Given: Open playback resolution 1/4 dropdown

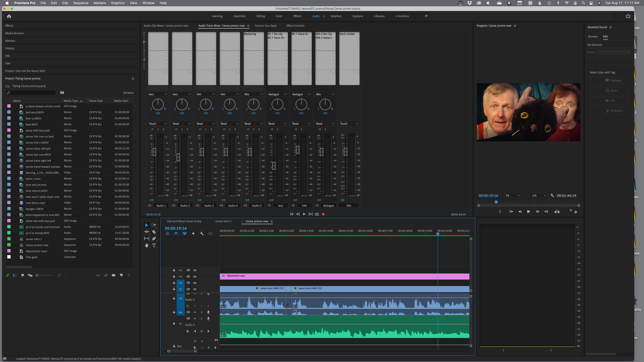Looking at the screenshot, I should pyautogui.click(x=539, y=196).
